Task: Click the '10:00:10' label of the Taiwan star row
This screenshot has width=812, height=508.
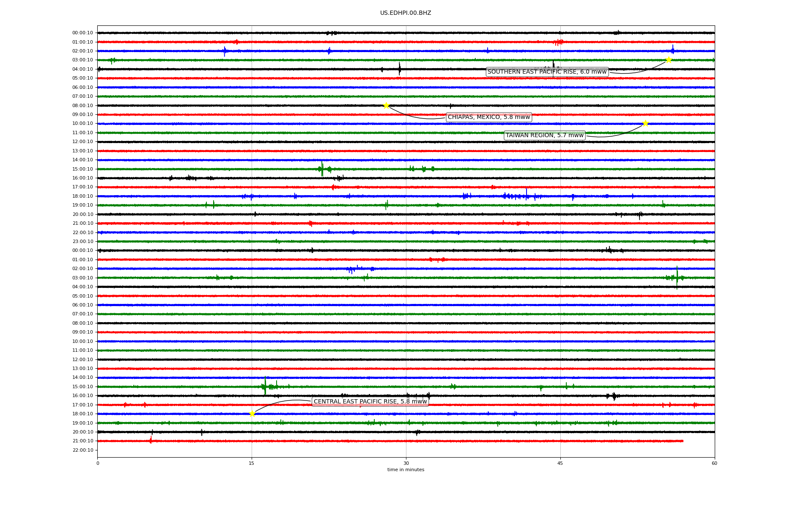Action: click(x=83, y=124)
